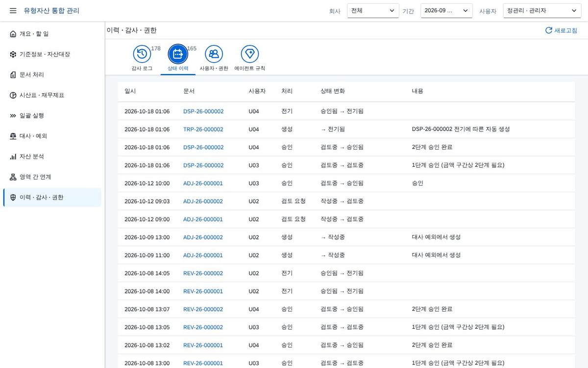588x368 pixels.
Task: Click the 사용자 column header
Action: pos(257,91)
